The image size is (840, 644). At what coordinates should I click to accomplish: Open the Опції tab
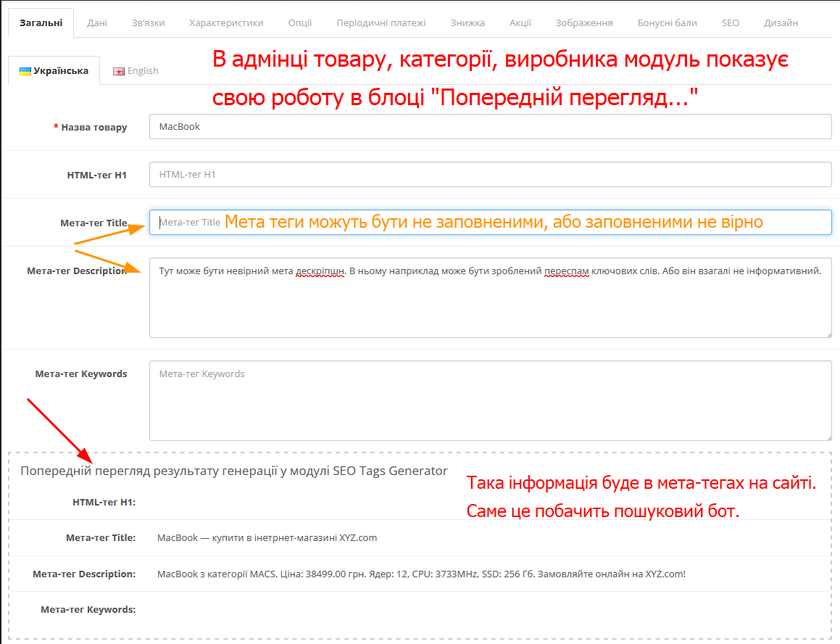[300, 23]
